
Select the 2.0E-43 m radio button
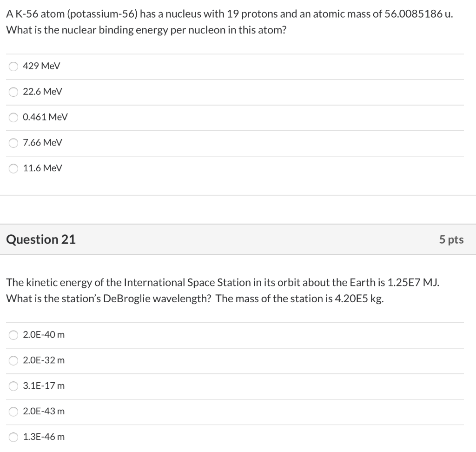13,411
